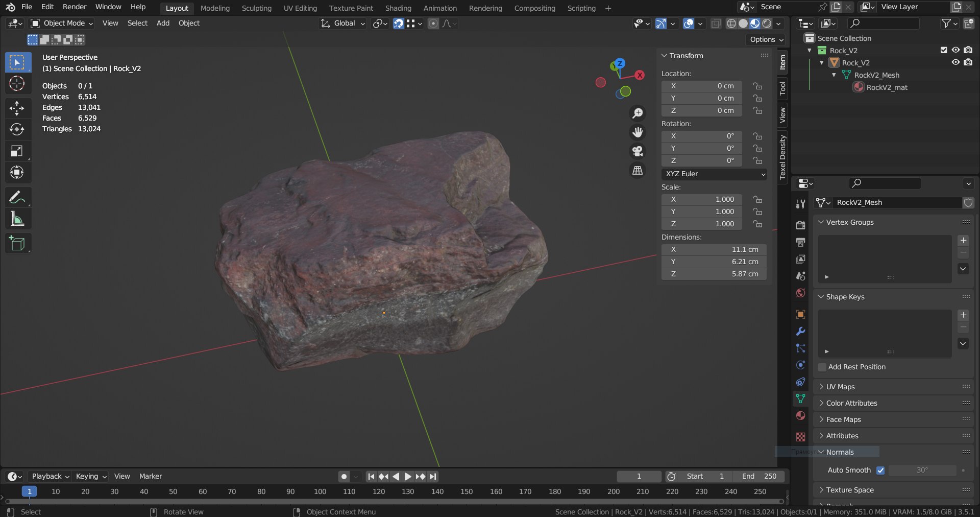Screen dimensions: 980x517
Task: Open the Texel Density sidebar tab
Action: (782, 157)
